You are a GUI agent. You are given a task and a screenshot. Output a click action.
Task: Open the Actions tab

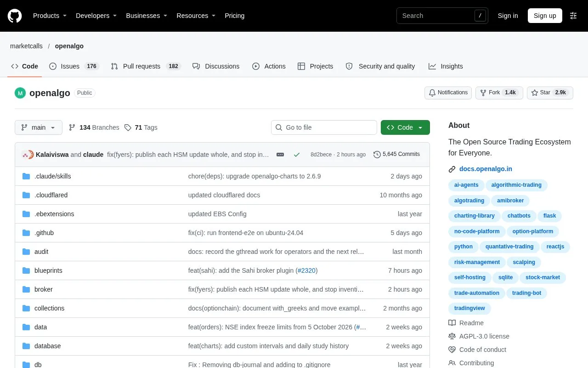[269, 66]
